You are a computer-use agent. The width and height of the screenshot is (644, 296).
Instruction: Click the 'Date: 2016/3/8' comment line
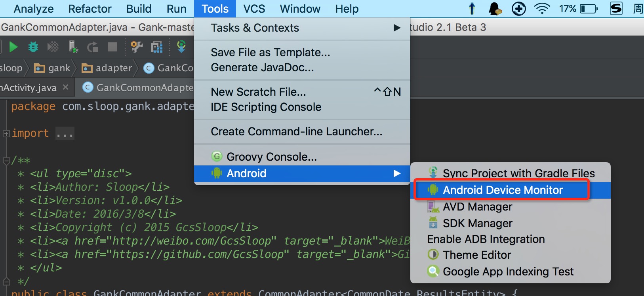pos(97,214)
